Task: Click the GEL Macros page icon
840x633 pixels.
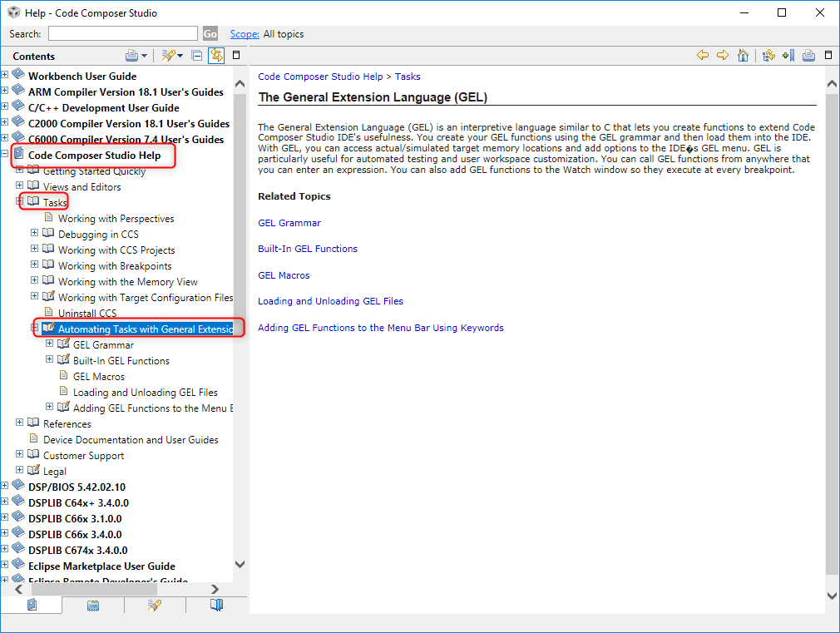Action: coord(64,375)
